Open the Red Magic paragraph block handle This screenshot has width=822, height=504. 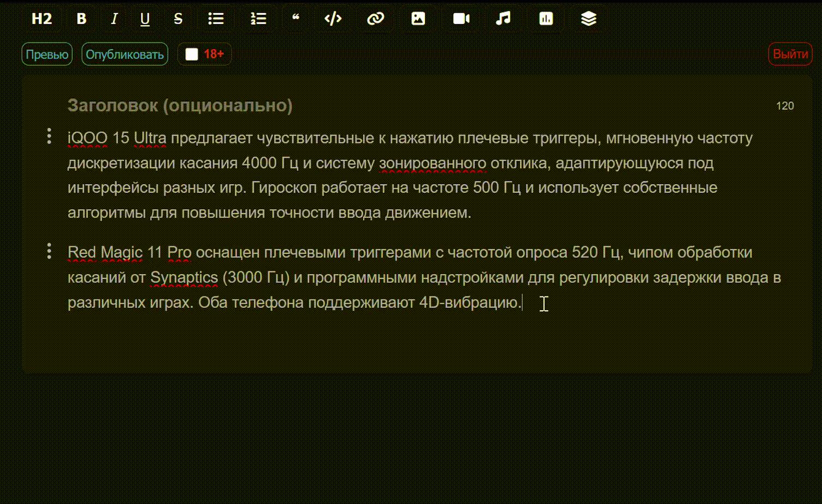pos(49,250)
